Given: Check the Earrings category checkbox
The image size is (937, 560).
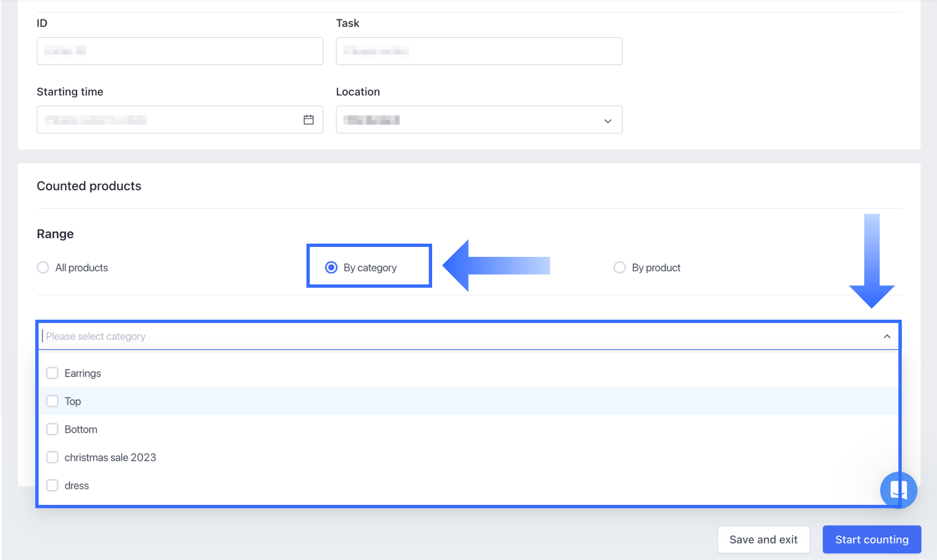Looking at the screenshot, I should click(52, 373).
